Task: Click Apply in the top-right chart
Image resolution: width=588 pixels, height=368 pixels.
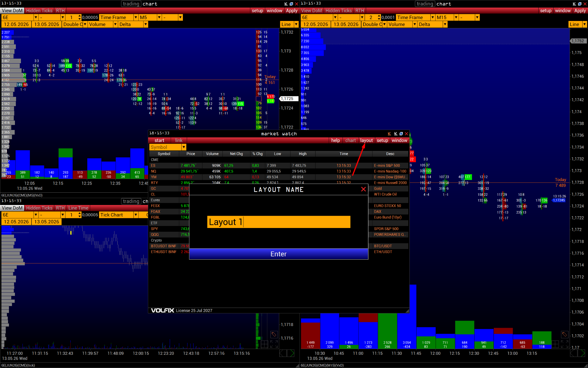Action: click(580, 11)
